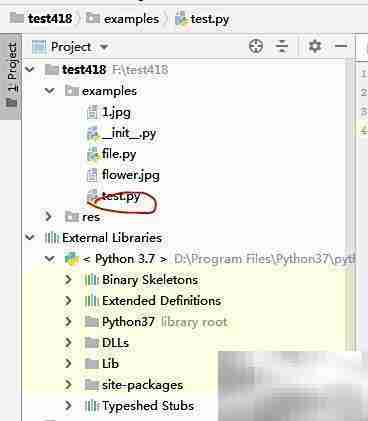
Task: Click the Project view icon beside Project label
Action: point(39,47)
